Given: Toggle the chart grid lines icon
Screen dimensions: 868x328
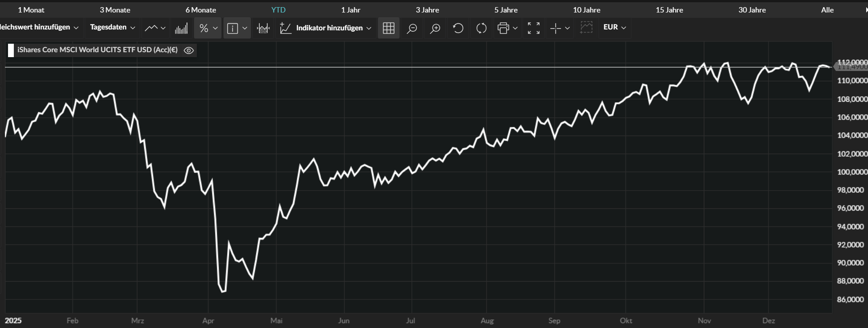Looking at the screenshot, I should [x=388, y=28].
